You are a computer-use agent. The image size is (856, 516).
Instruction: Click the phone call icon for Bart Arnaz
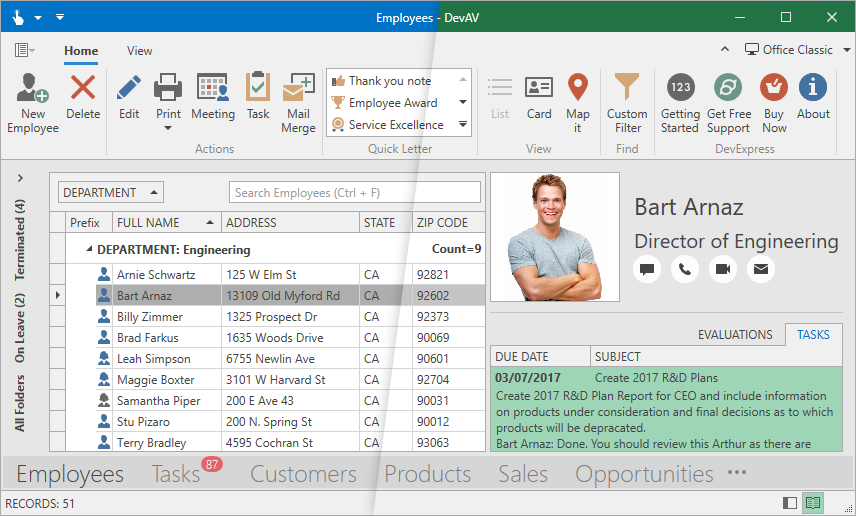[x=685, y=269]
